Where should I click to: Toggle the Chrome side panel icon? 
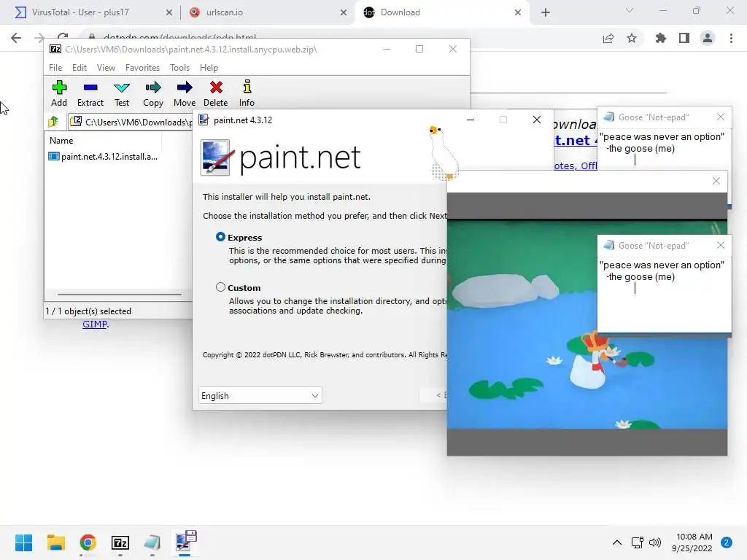(684, 38)
